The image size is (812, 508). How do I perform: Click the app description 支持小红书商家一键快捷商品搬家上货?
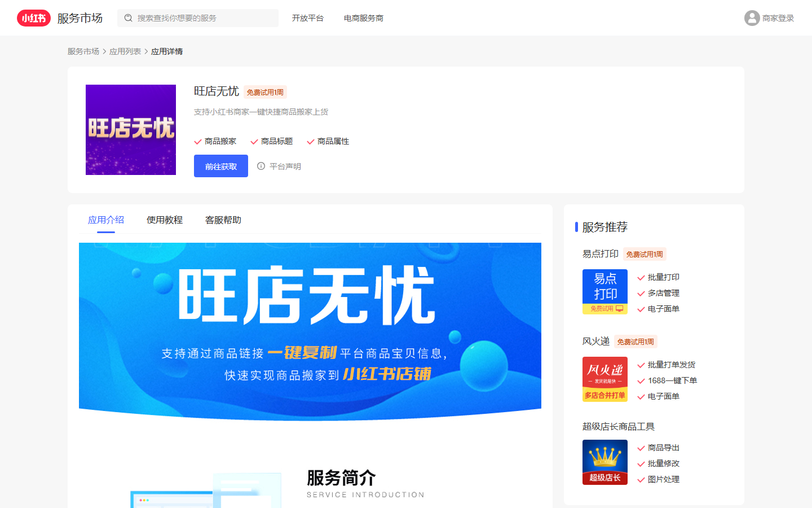pos(261,112)
